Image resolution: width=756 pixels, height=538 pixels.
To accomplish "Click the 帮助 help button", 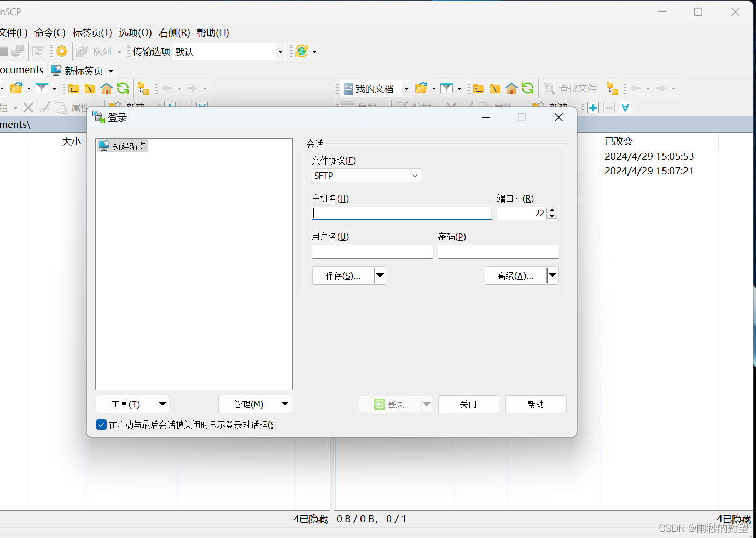I will point(535,404).
